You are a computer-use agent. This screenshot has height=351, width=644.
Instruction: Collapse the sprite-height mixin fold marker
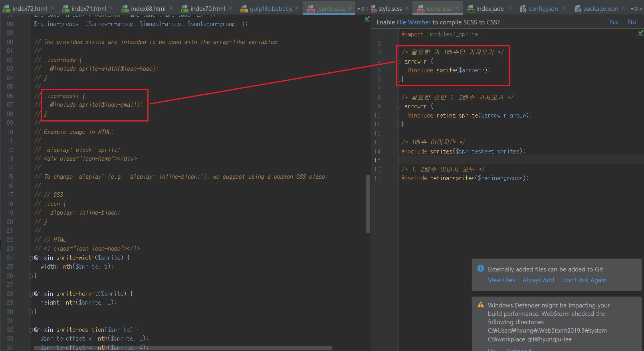(31, 294)
